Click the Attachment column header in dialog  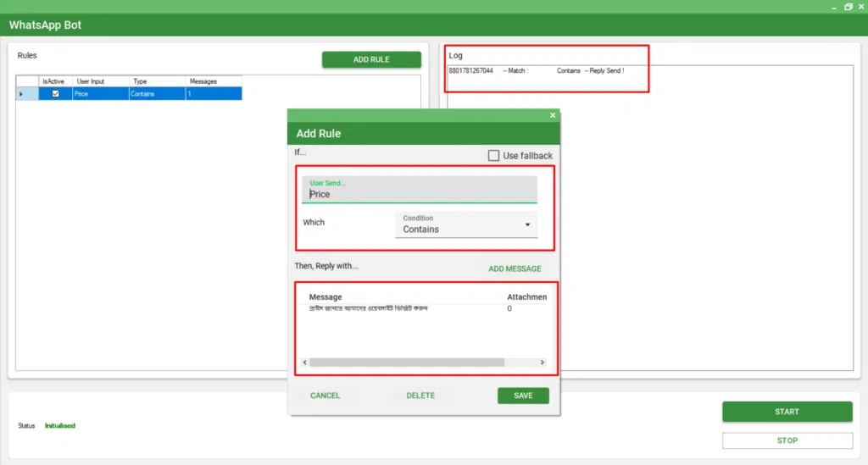point(526,297)
